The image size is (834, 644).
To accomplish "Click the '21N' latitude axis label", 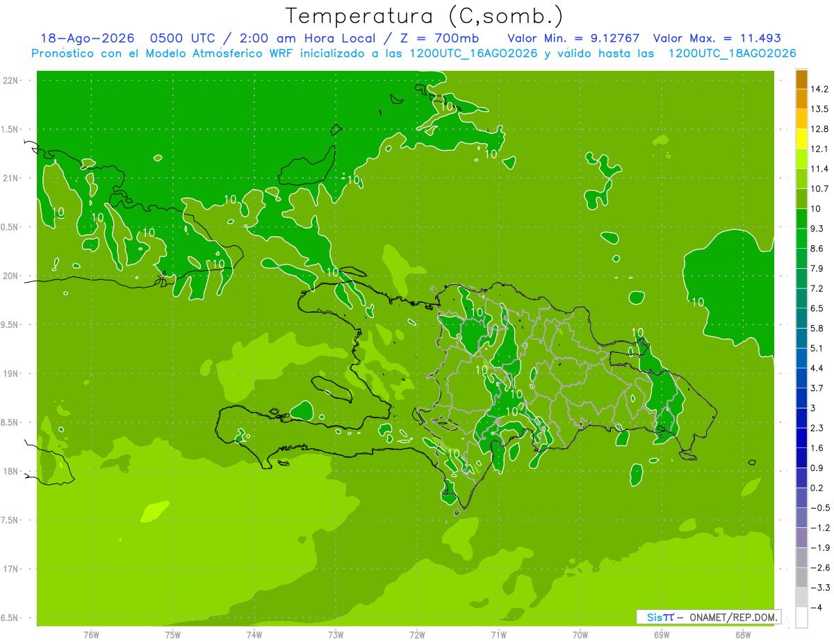I will pyautogui.click(x=11, y=178).
